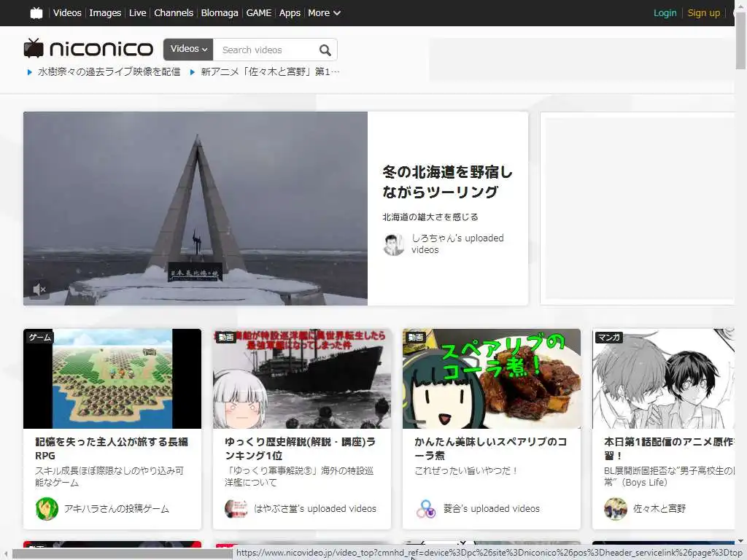Click the ゲーム tag on first card
The image size is (747, 560).
point(39,337)
